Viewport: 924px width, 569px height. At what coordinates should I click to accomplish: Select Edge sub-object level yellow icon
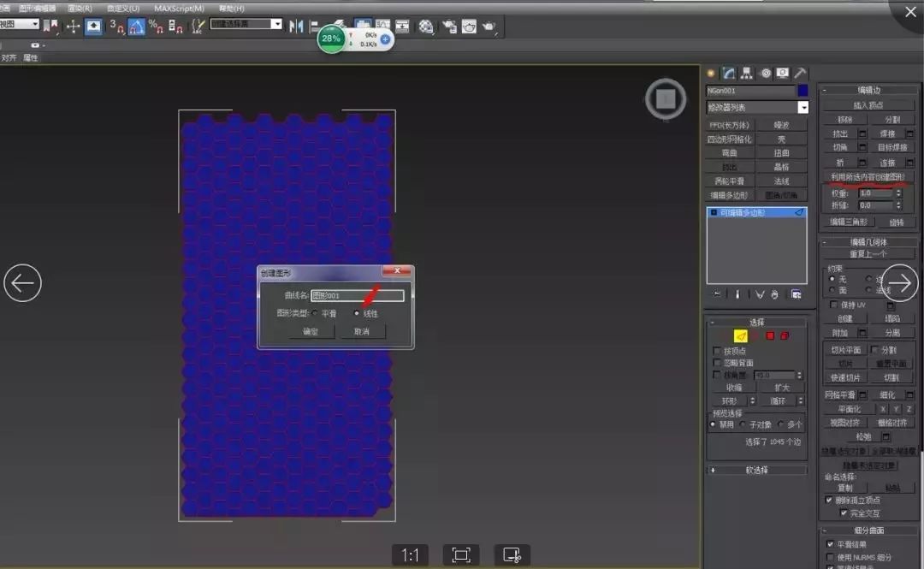coord(741,336)
